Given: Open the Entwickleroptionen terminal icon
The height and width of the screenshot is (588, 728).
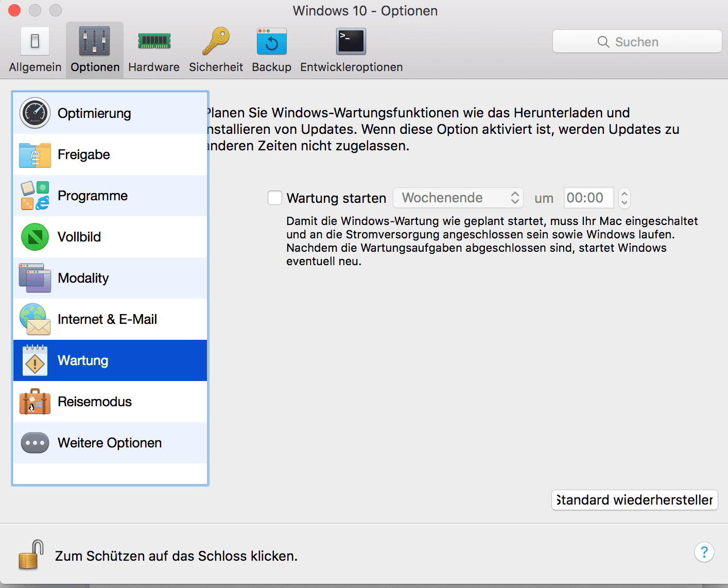Looking at the screenshot, I should click(351, 41).
